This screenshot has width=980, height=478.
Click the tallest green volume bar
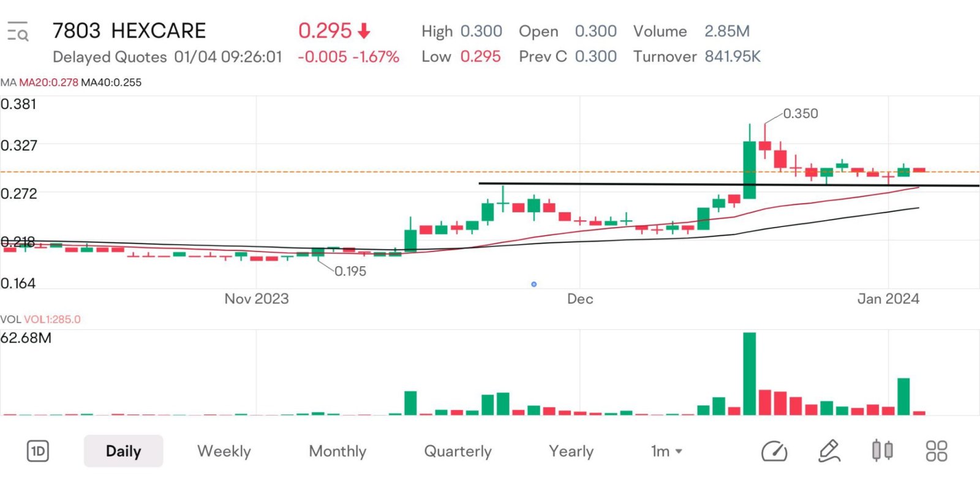749,373
